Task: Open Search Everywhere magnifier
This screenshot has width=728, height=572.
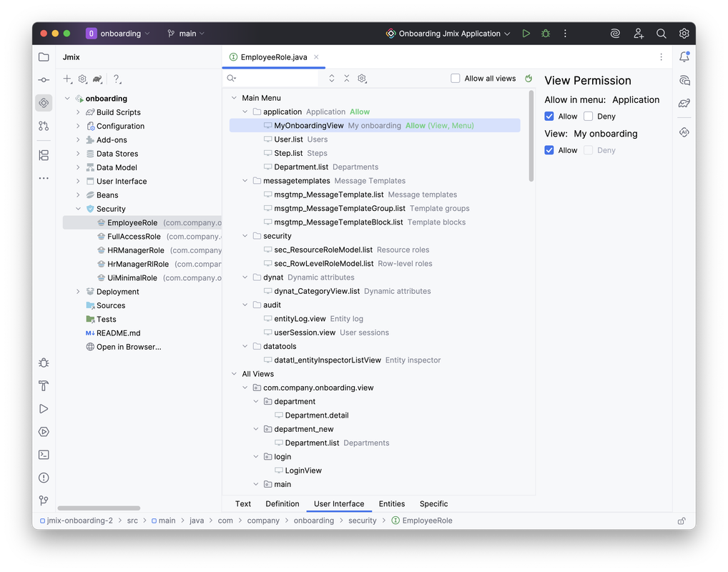Action: click(x=661, y=34)
